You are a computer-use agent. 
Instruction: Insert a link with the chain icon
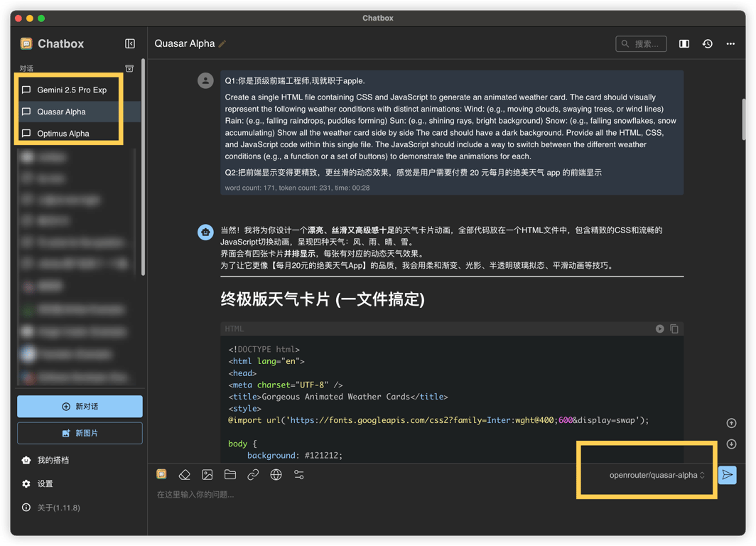tap(253, 475)
